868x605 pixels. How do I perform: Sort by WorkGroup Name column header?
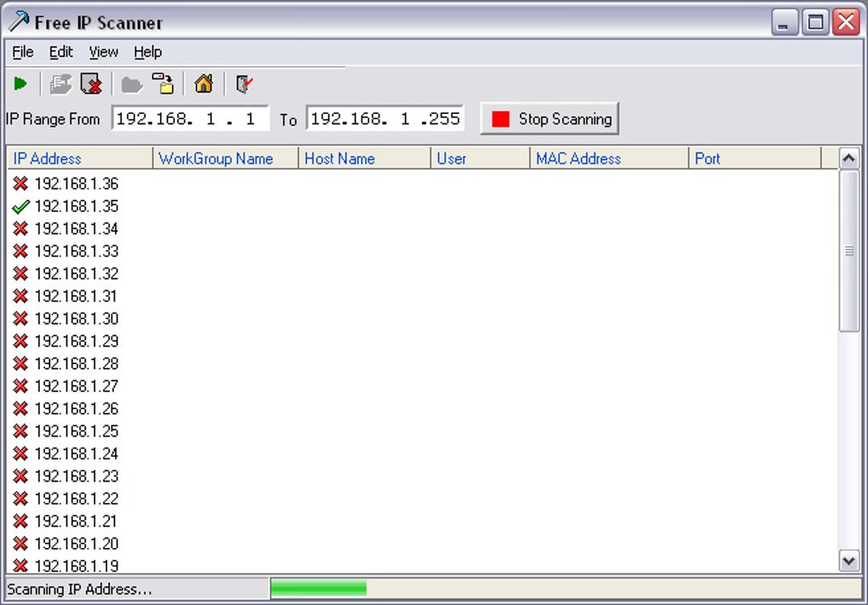click(226, 158)
